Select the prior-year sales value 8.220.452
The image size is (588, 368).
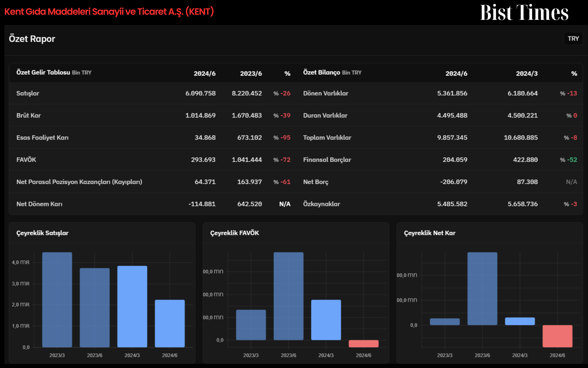pyautogui.click(x=247, y=93)
